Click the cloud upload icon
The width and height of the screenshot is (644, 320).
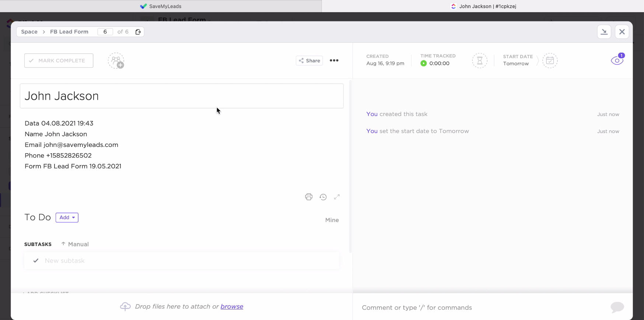[x=125, y=306]
